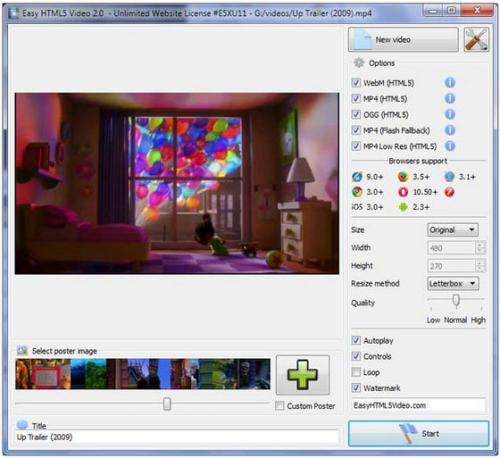The image size is (500, 458).
Task: Open the Resize method Letterbox dropdown
Action: [453, 283]
